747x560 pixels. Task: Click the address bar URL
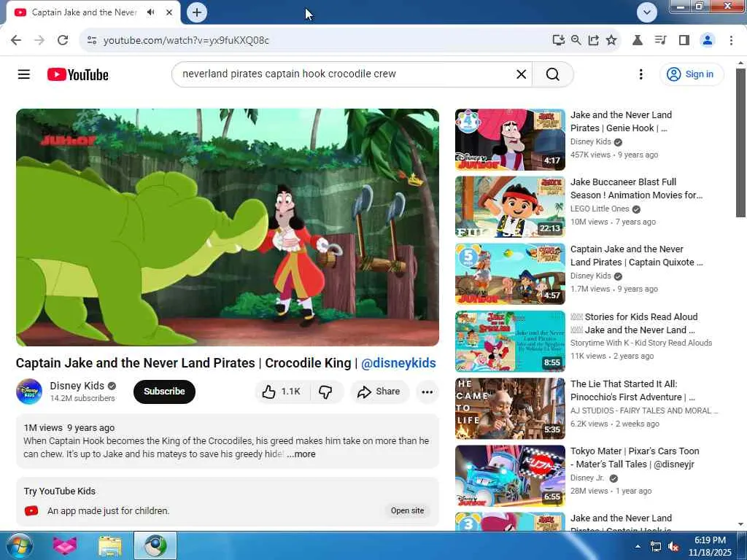coord(186,41)
